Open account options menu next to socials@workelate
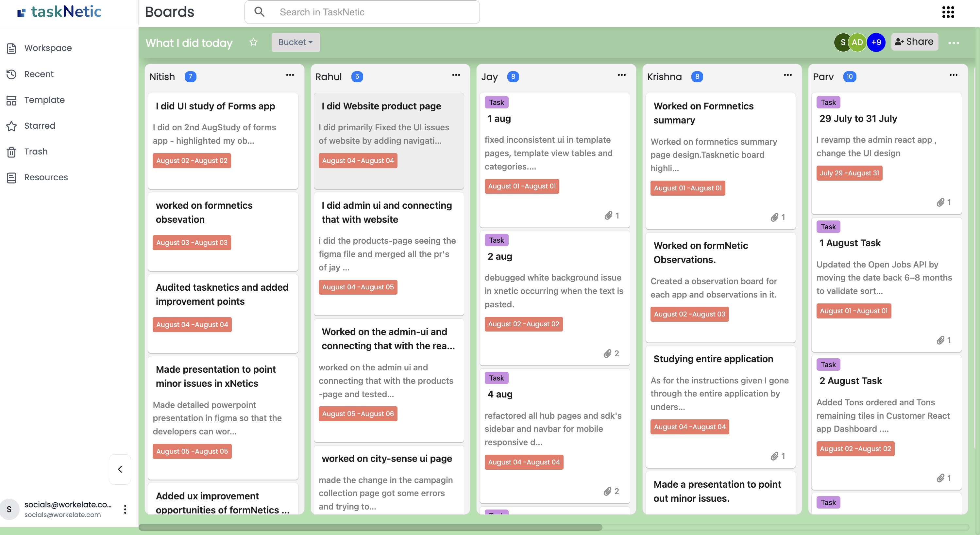This screenshot has height=535, width=980. point(125,509)
